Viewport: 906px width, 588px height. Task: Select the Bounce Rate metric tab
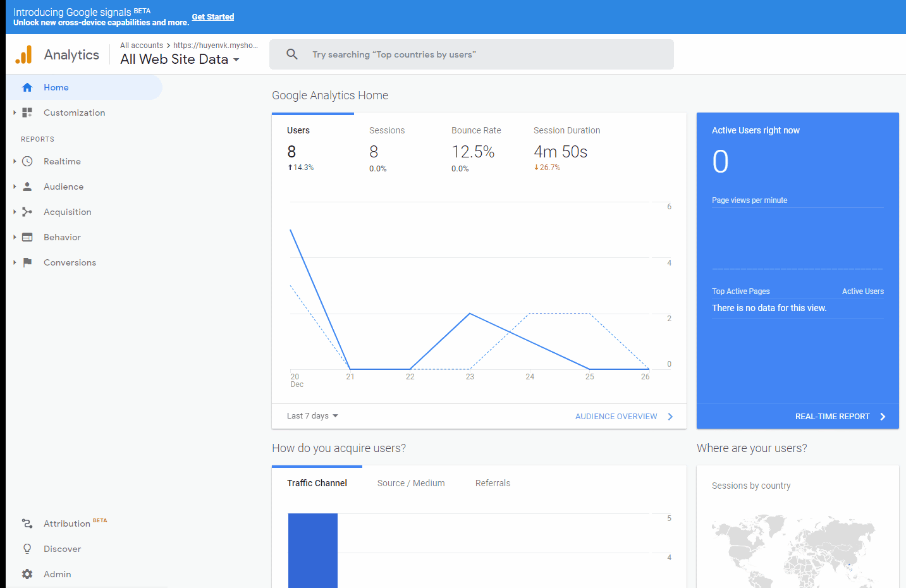[x=477, y=149]
